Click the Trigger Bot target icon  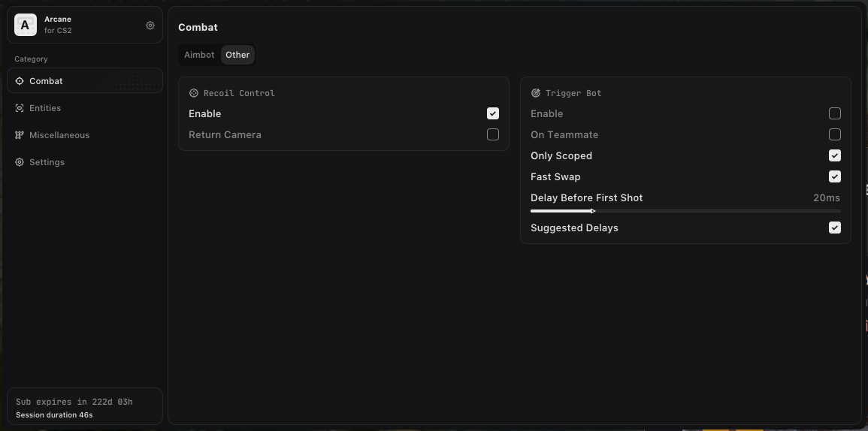coord(536,93)
